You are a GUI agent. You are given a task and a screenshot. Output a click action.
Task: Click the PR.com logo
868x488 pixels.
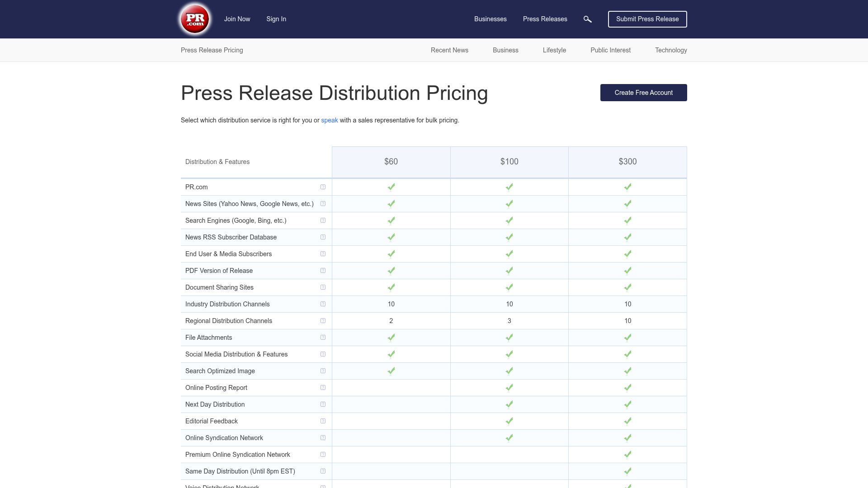195,19
